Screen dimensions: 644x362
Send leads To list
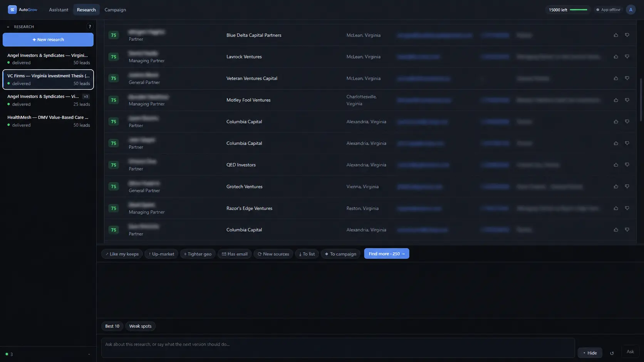[307, 254]
